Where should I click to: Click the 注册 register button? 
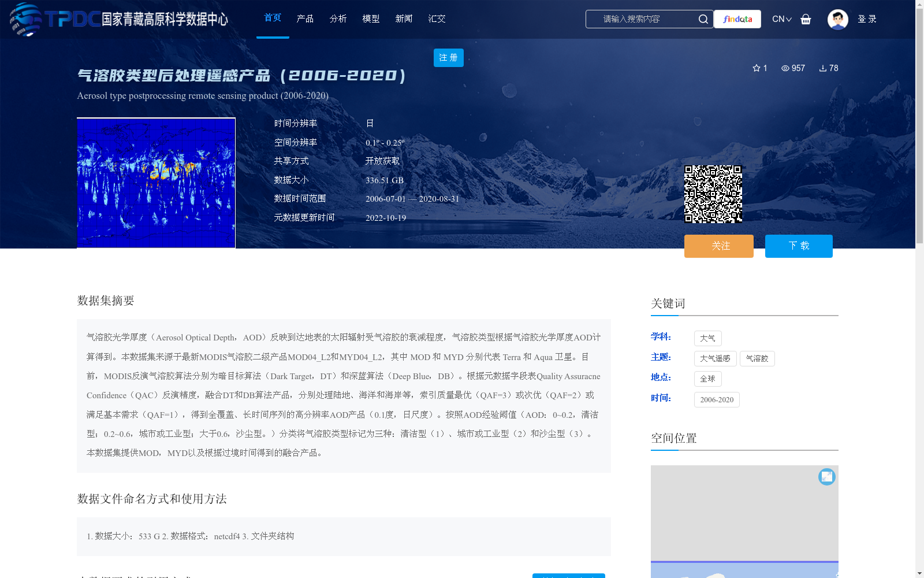pyautogui.click(x=449, y=58)
